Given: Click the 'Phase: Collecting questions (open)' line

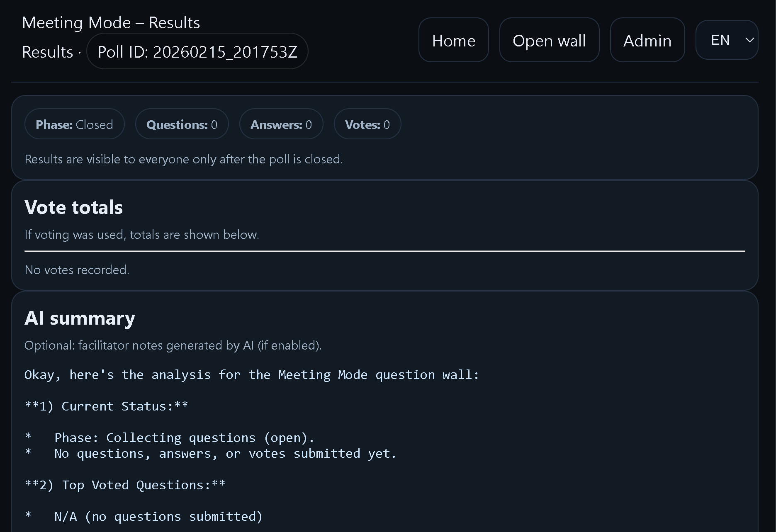Looking at the screenshot, I should pyautogui.click(x=184, y=438).
